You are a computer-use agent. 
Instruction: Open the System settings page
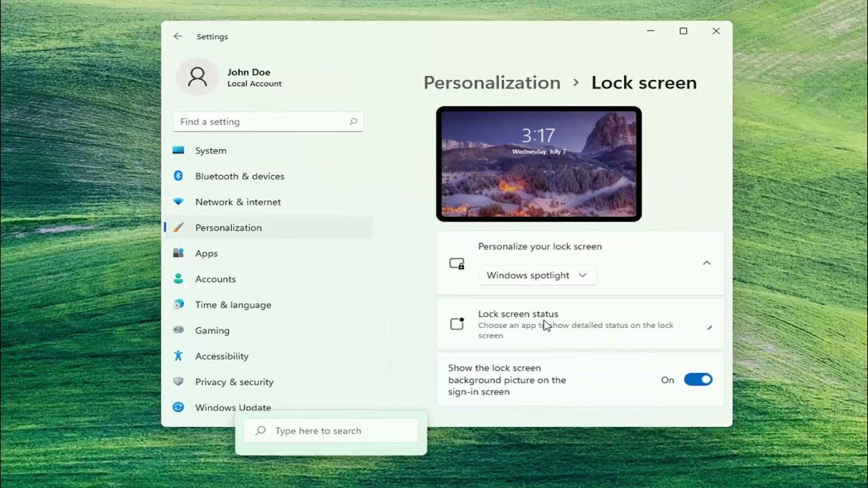(x=269, y=150)
